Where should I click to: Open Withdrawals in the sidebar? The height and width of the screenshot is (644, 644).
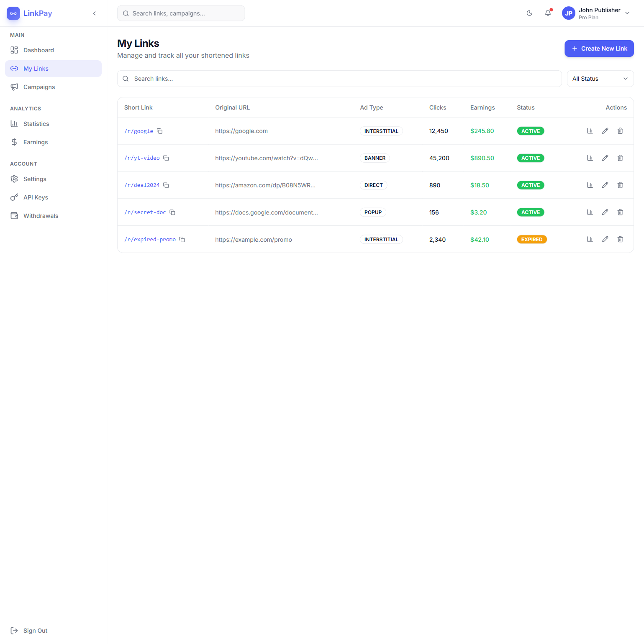(53, 216)
